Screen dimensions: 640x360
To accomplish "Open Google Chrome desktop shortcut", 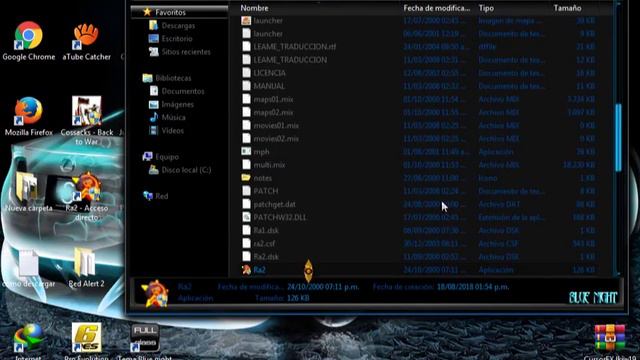I will coord(28,41).
